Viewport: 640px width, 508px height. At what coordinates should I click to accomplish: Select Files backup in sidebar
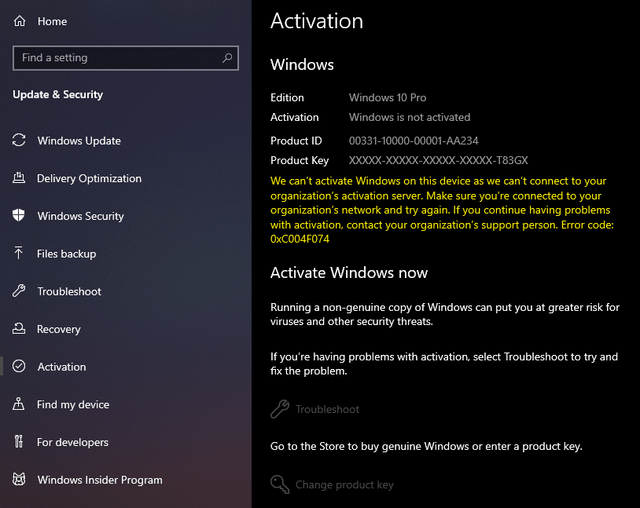67,254
